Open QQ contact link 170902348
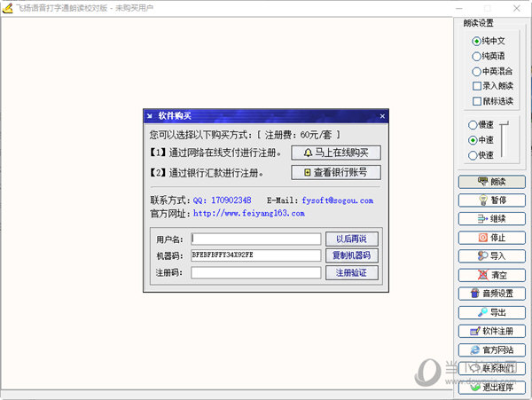This screenshot has width=532, height=400. click(223, 200)
